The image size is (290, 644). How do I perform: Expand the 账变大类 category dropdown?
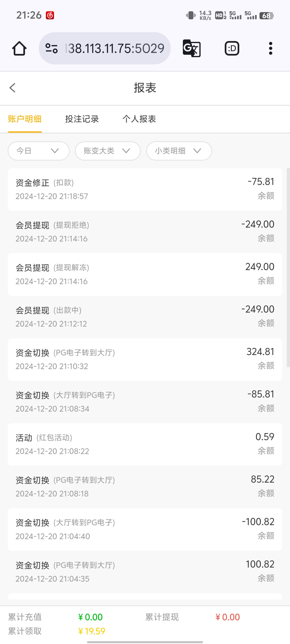(108, 151)
